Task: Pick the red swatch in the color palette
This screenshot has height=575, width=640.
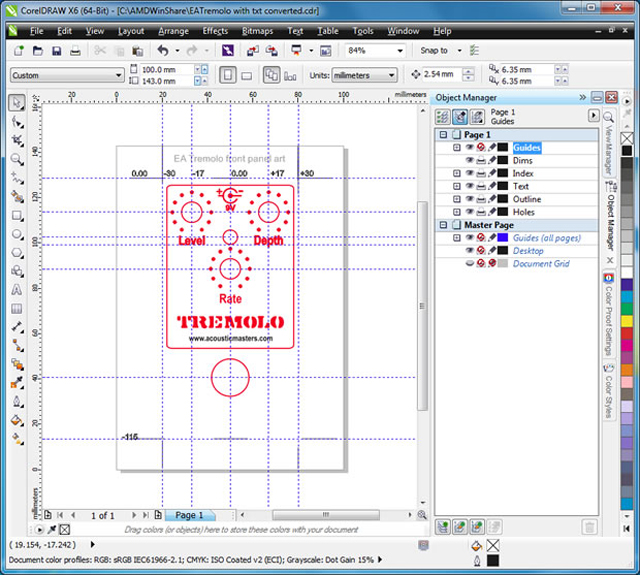Action: 627,333
